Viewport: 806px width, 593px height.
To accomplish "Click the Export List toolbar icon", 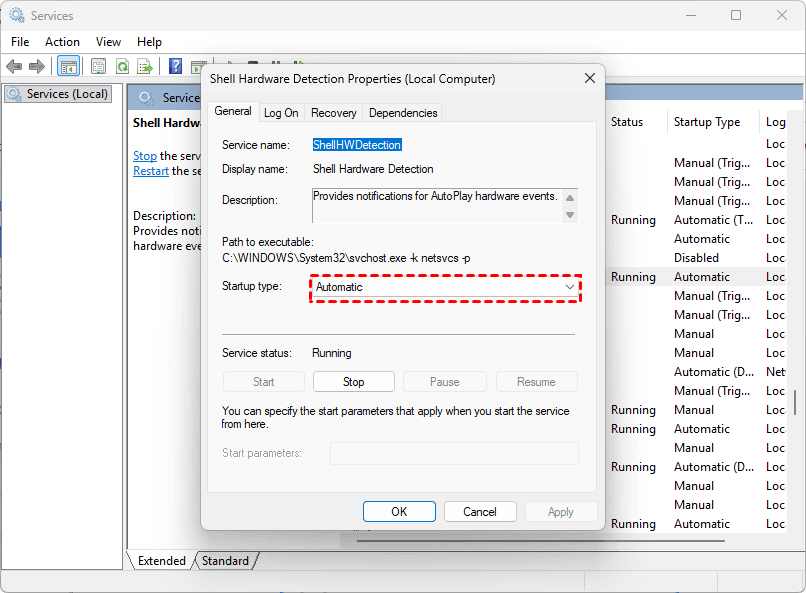I will (145, 66).
